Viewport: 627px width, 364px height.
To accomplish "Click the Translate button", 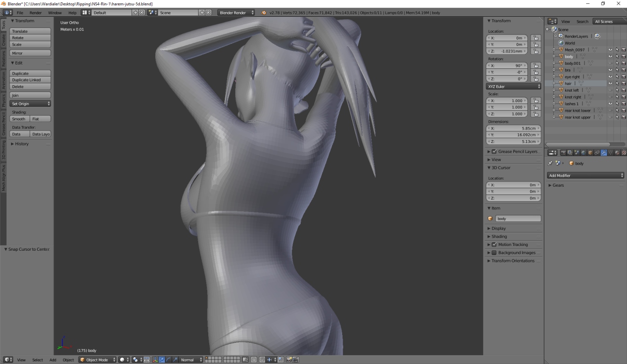I will pyautogui.click(x=30, y=31).
